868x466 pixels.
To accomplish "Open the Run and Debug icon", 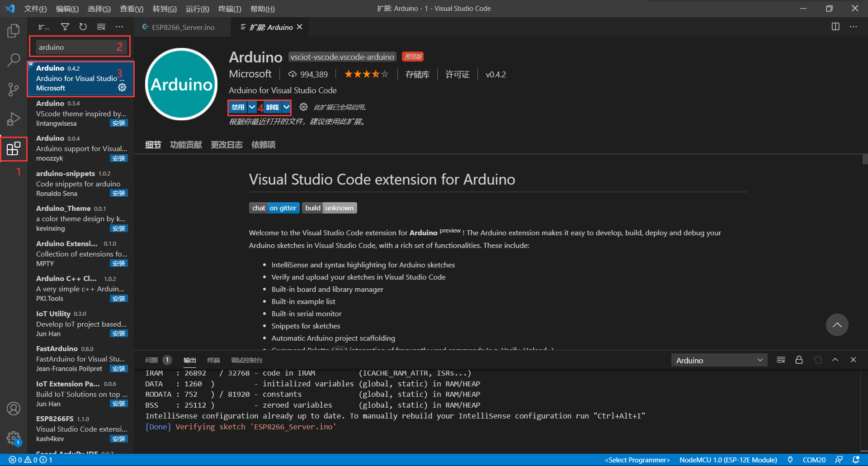I will point(14,119).
